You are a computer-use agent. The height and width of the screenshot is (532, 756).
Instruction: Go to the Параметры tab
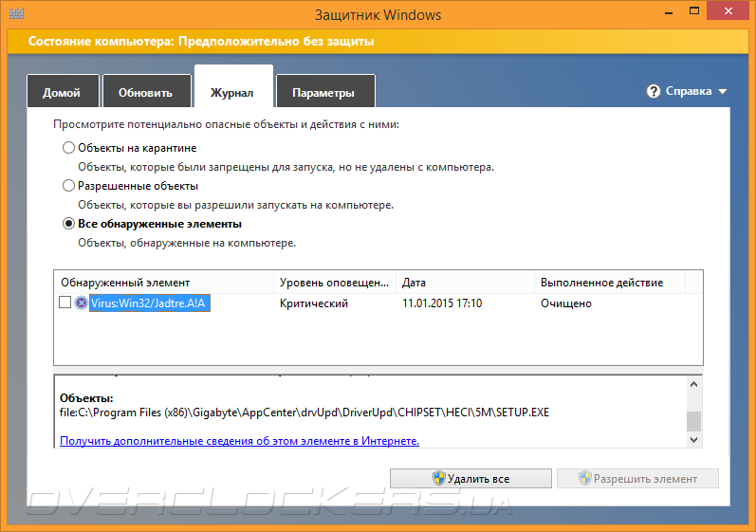pos(325,92)
